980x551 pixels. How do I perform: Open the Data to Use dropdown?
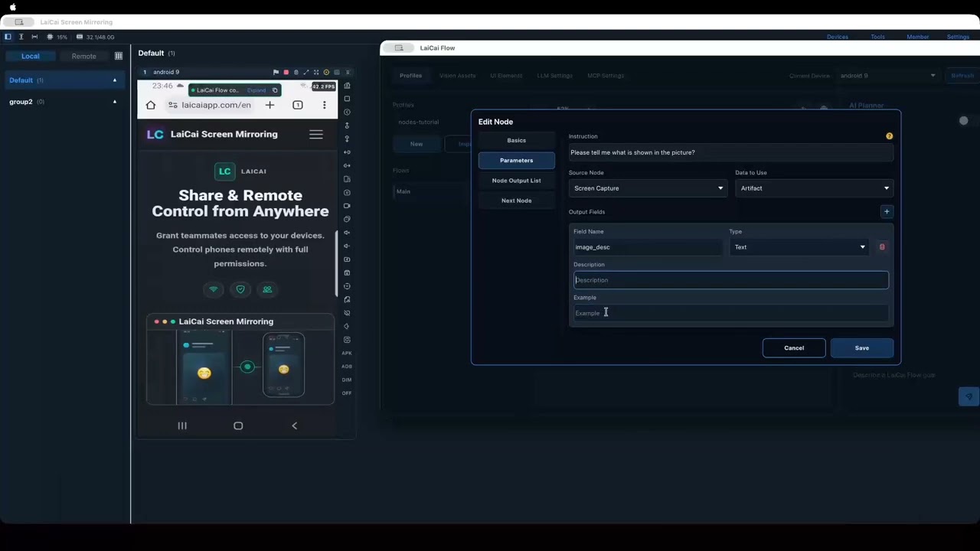click(x=815, y=188)
